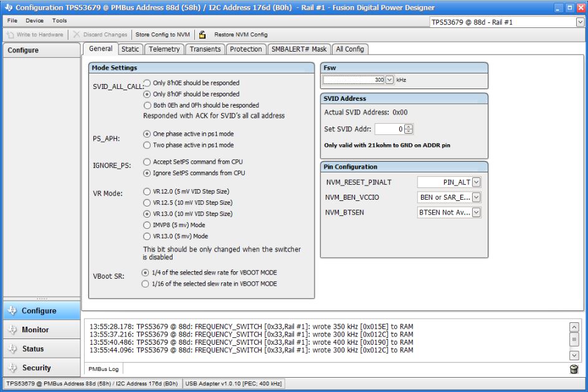Click the Set SVID Addr stepper arrows
This screenshot has height=392, width=588.
click(409, 129)
